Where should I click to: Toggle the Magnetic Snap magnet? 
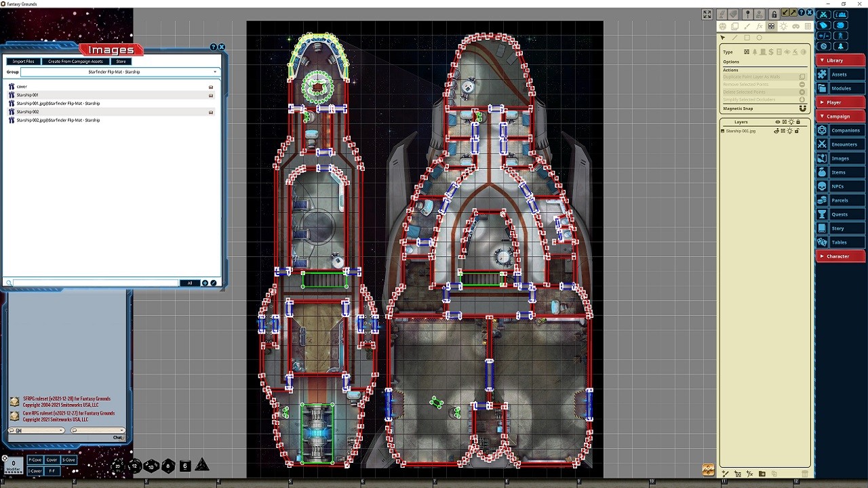803,108
